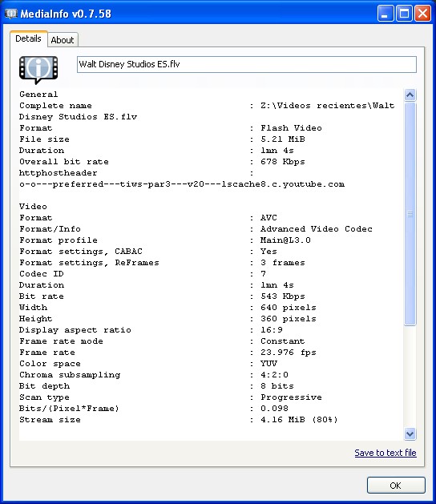The image size is (436, 504).
Task: Click the youtube.com host header value
Action: (x=182, y=184)
